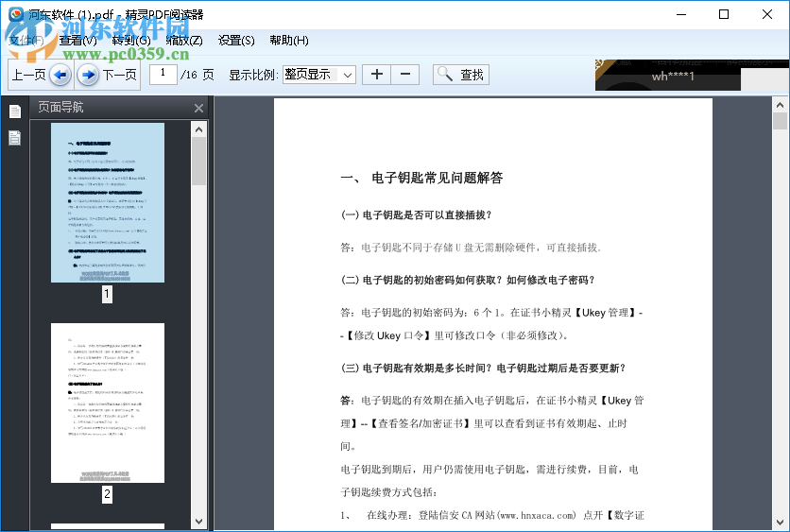This screenshot has width=790, height=532.
Task: Open the 转到(G) menu
Action: coord(130,41)
